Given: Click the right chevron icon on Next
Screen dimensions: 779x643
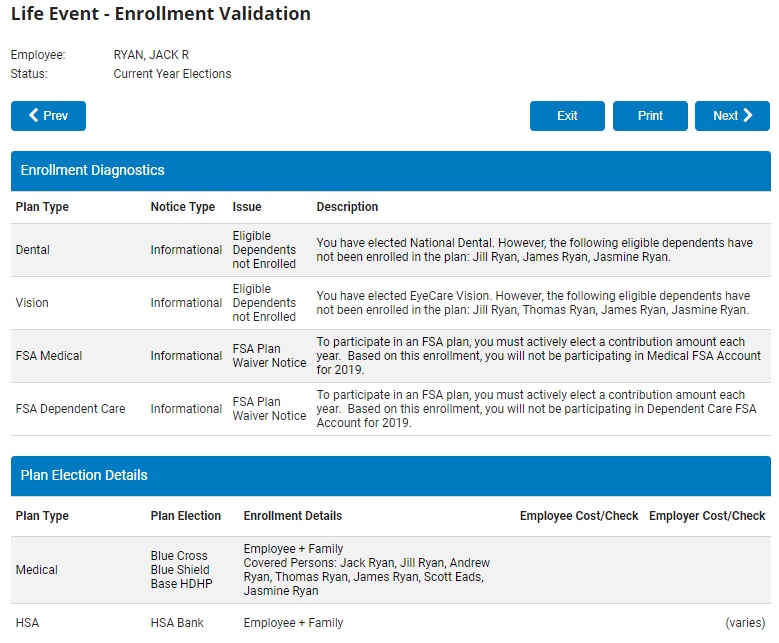Looking at the screenshot, I should click(x=748, y=116).
